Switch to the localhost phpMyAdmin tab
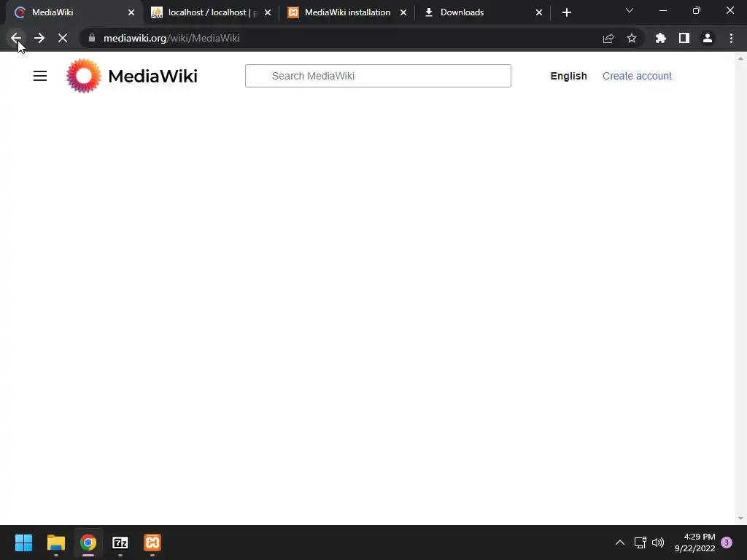 [209, 12]
